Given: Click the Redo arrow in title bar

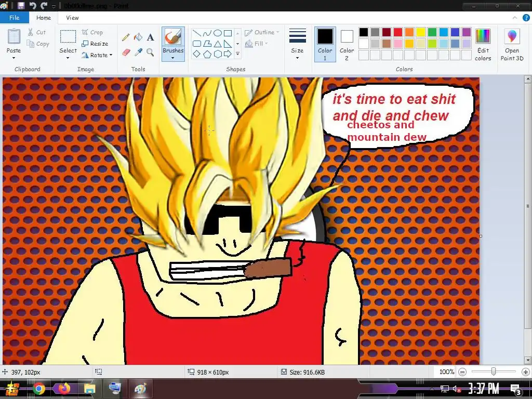Looking at the screenshot, I should pyautogui.click(x=44, y=5).
